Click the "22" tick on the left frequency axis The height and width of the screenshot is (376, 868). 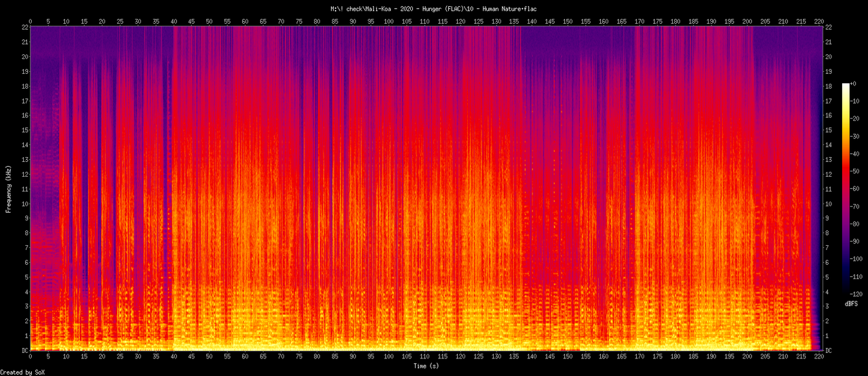[x=24, y=27]
